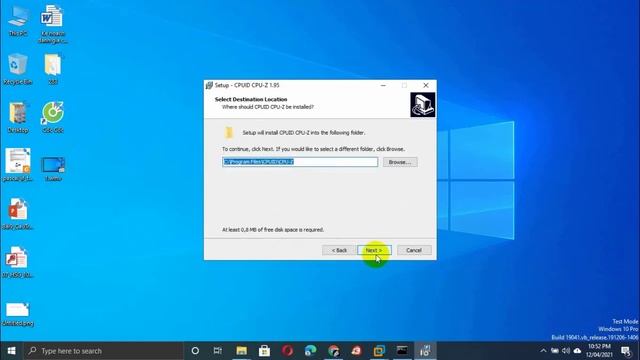
Task: Open Microsoft Edge from the taskbar
Action: (310, 351)
